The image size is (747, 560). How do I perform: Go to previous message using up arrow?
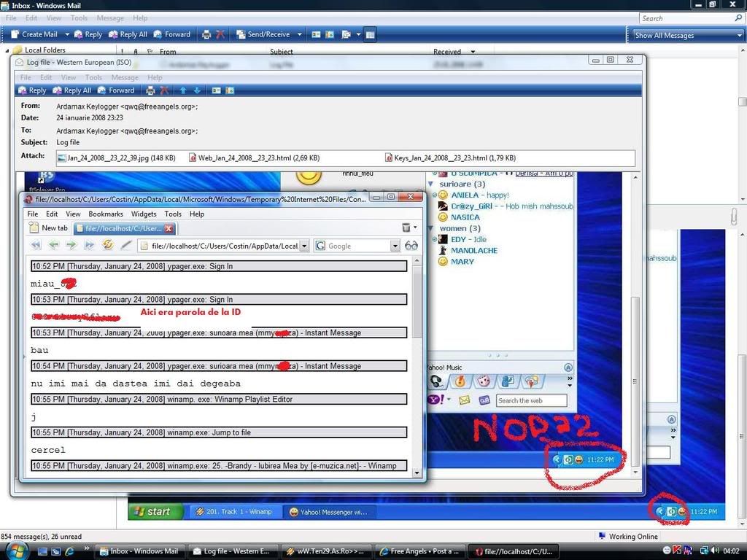[x=183, y=90]
